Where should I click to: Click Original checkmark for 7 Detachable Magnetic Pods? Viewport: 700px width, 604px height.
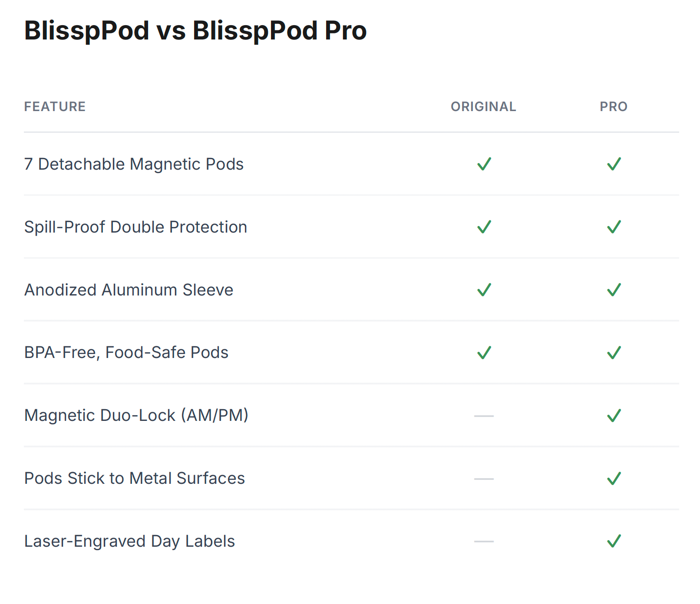484,164
